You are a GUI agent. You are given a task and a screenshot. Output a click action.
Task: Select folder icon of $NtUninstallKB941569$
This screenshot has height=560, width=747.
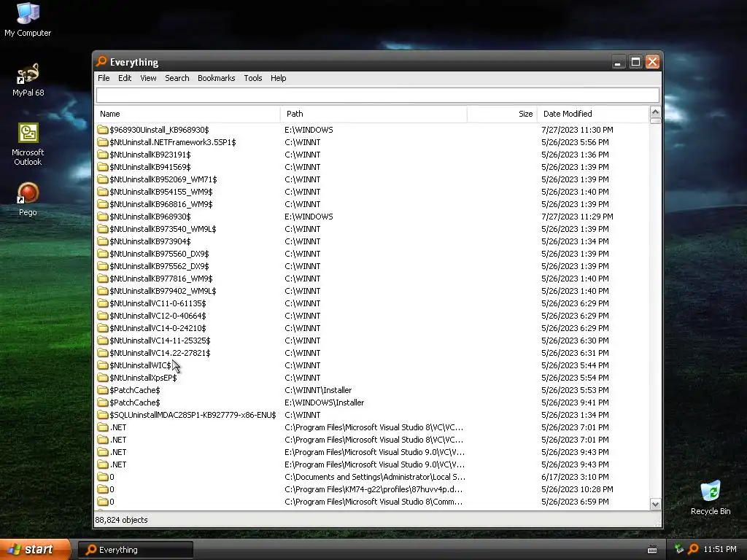click(x=102, y=167)
